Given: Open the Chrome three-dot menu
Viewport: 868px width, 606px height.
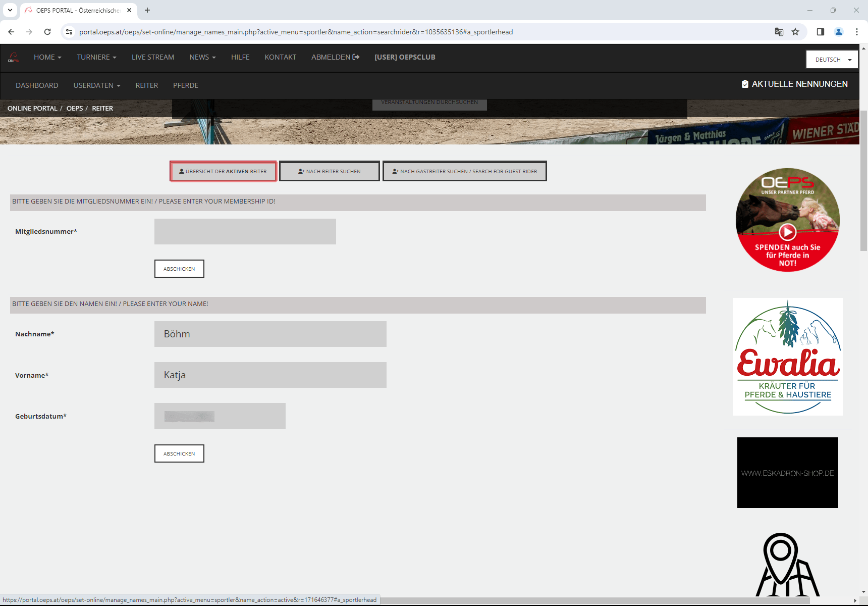Looking at the screenshot, I should 857,32.
